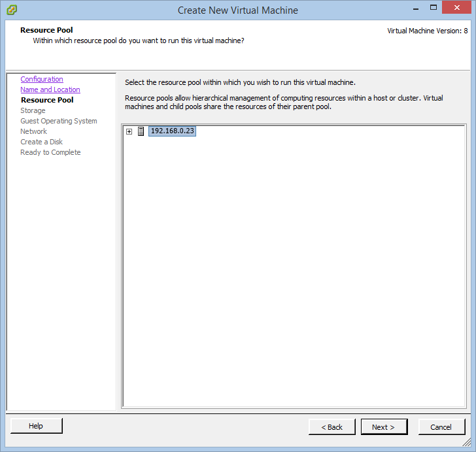Viewport: 476px width, 452px height.
Task: Click the Storage step label
Action: pyautogui.click(x=33, y=110)
